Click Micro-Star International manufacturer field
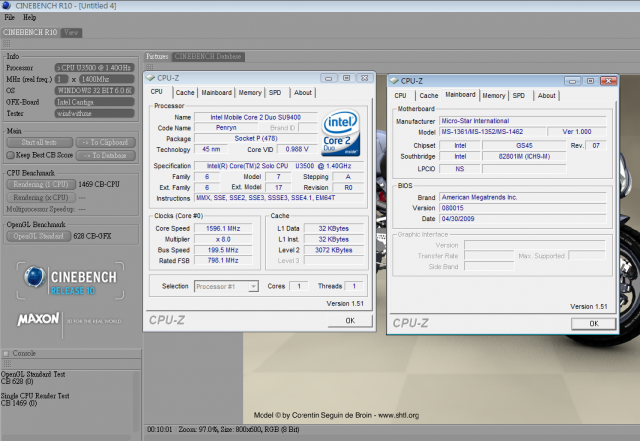The width and height of the screenshot is (641, 441). tap(523, 121)
